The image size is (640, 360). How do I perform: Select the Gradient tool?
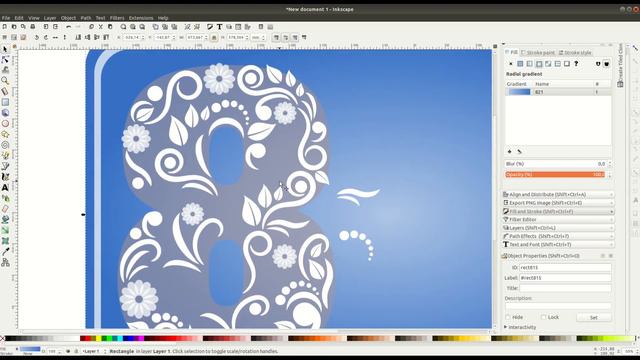click(5, 230)
